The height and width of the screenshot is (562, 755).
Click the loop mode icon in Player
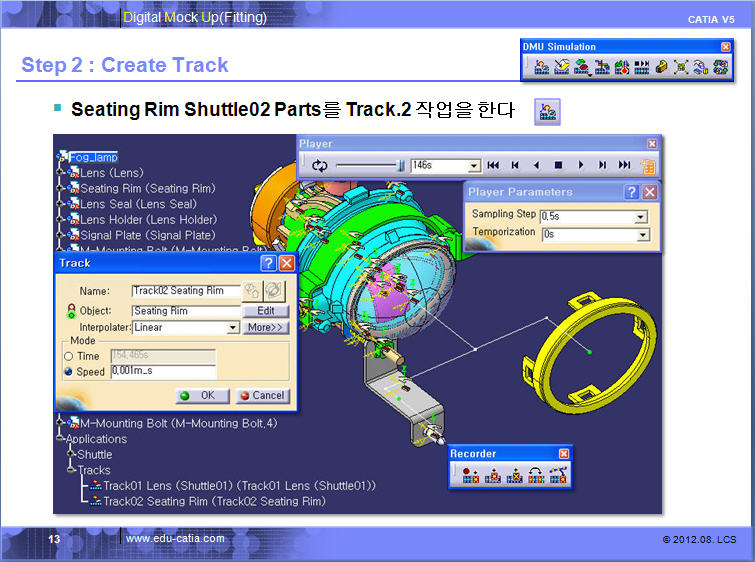[319, 165]
